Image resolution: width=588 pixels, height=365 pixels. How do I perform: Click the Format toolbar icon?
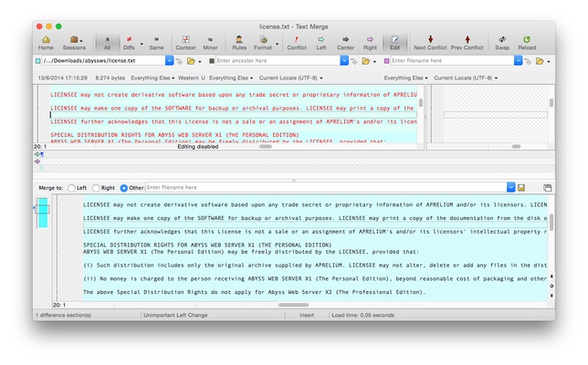(263, 43)
